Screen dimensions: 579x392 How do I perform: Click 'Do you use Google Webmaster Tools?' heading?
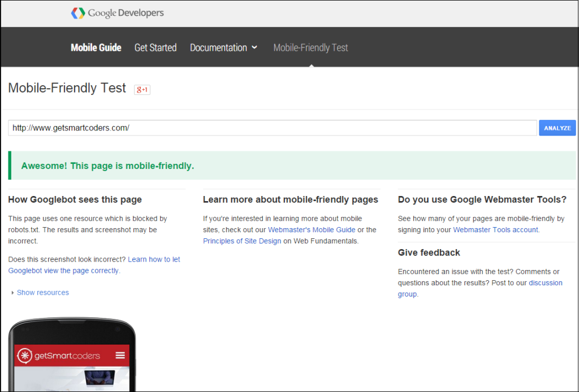(x=482, y=199)
